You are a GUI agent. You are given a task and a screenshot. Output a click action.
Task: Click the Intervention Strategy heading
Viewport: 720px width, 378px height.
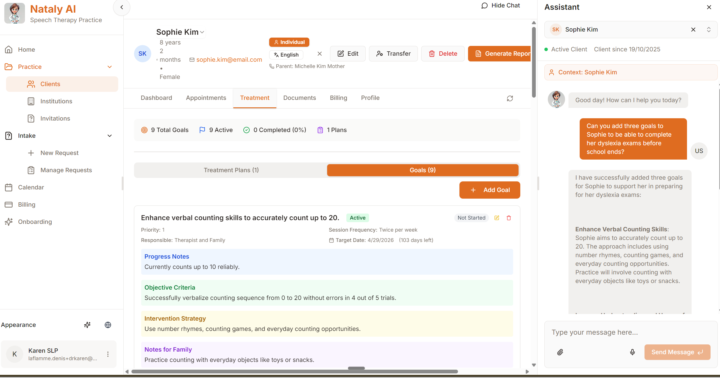click(175, 319)
